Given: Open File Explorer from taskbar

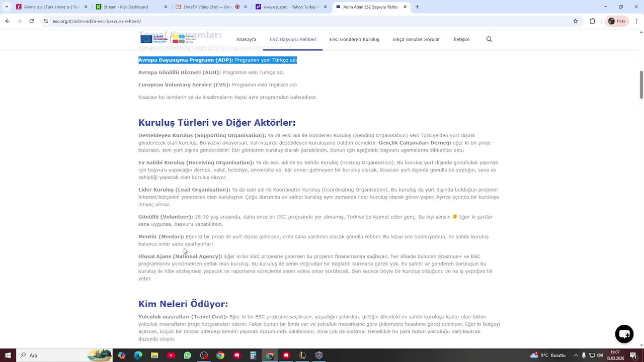Looking at the screenshot, I should point(154,355).
